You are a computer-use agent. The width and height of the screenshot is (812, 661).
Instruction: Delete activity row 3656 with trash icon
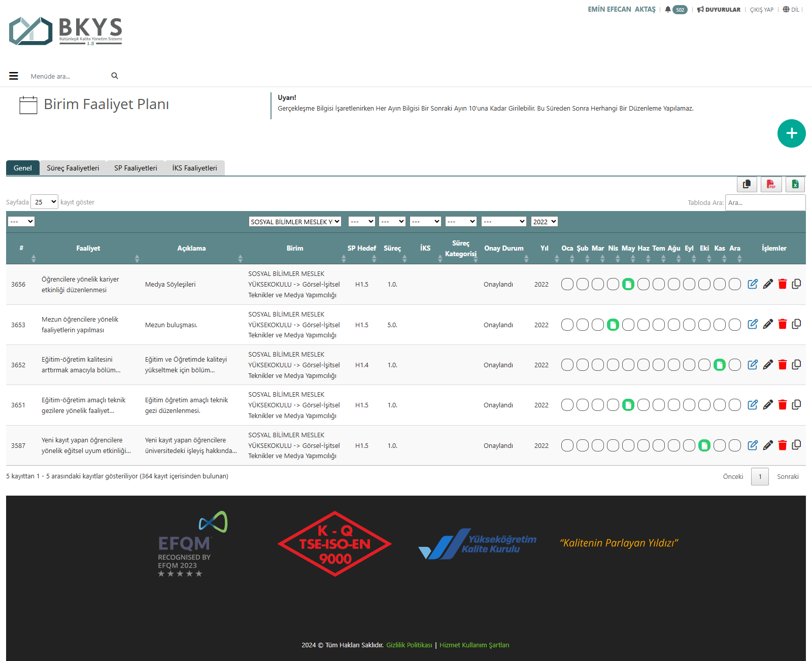782,284
